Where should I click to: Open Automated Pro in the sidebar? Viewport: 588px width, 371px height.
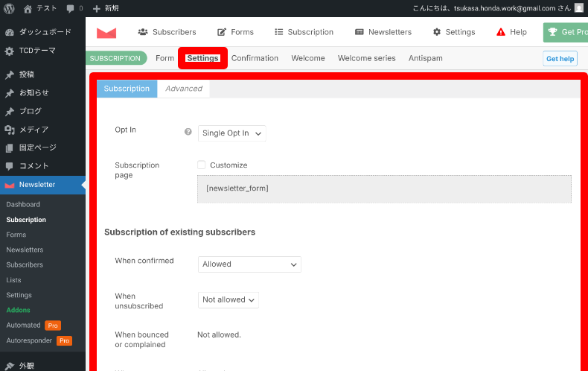[x=33, y=326]
